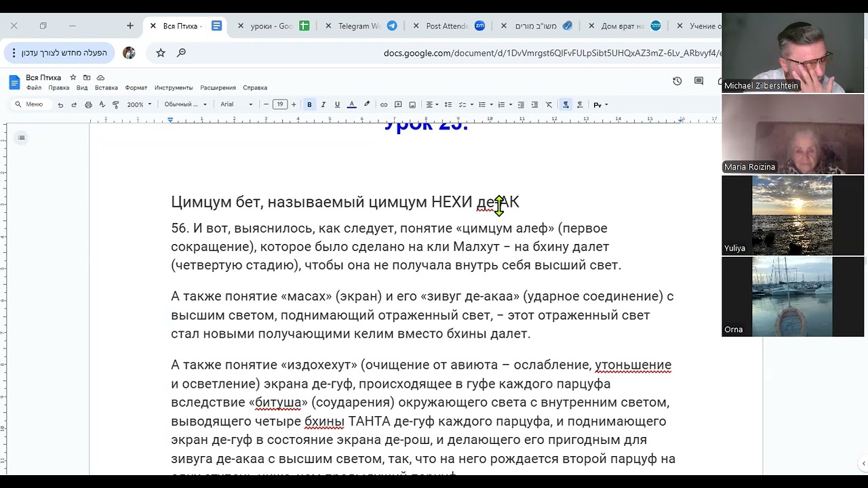Click the zoom magnifier in address bar
The width and height of the screenshot is (868, 488).
click(x=181, y=53)
